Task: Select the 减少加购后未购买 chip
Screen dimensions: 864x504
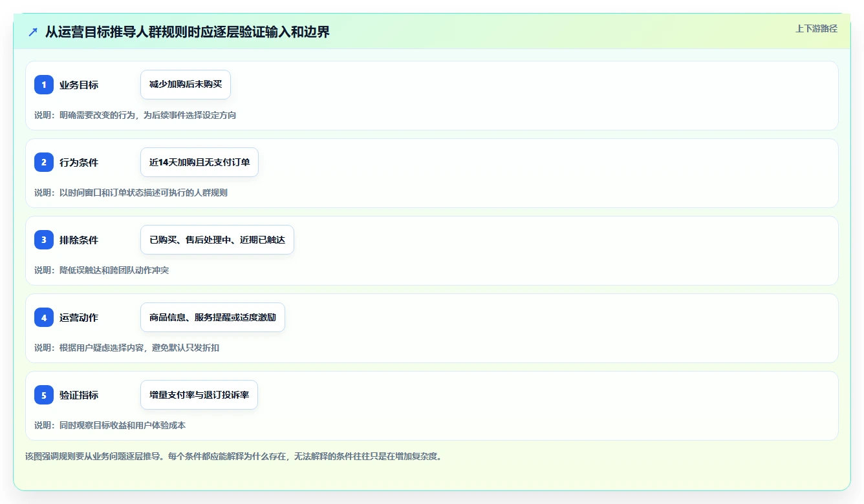Action: click(186, 85)
